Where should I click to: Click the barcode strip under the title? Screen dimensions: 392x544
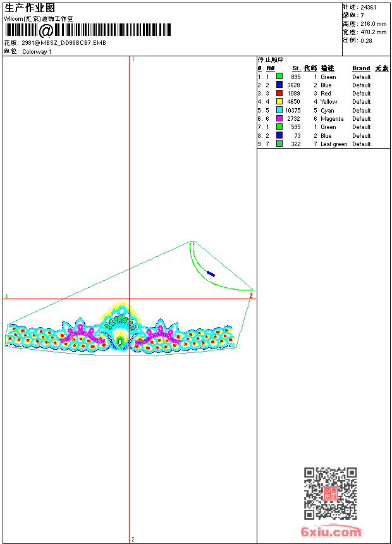pyautogui.click(x=88, y=30)
